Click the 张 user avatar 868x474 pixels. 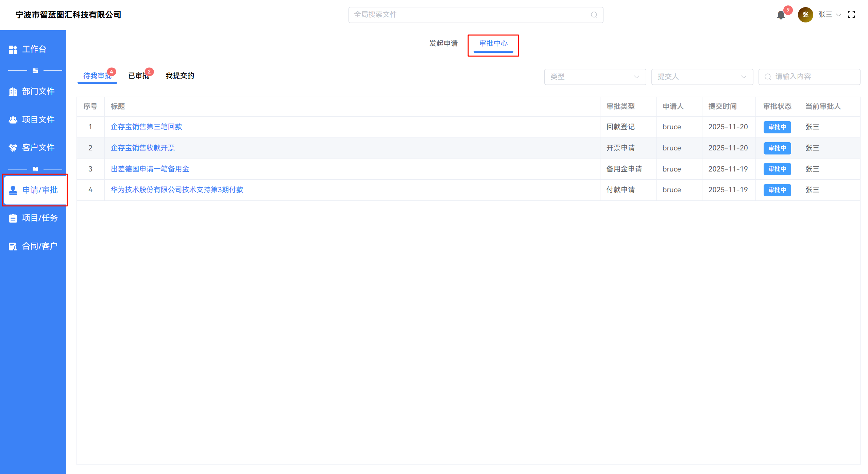tap(805, 15)
